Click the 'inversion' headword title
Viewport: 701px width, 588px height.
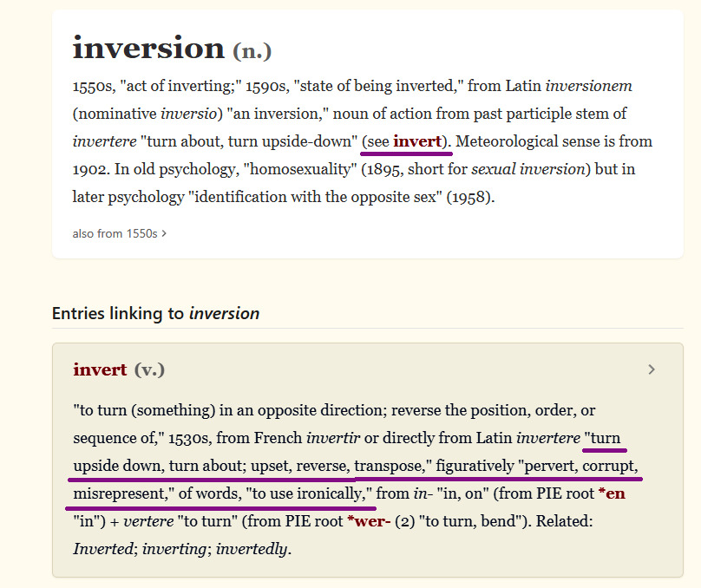click(148, 48)
